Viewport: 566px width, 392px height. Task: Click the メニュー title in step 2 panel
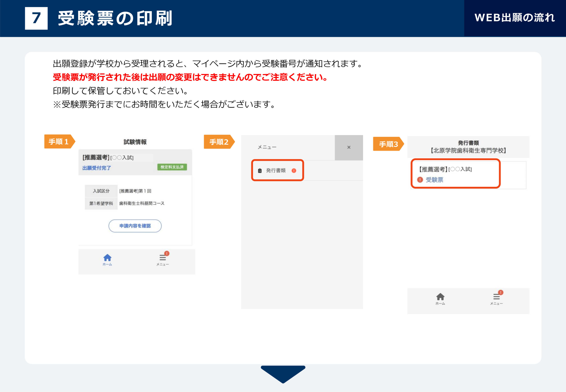point(267,147)
